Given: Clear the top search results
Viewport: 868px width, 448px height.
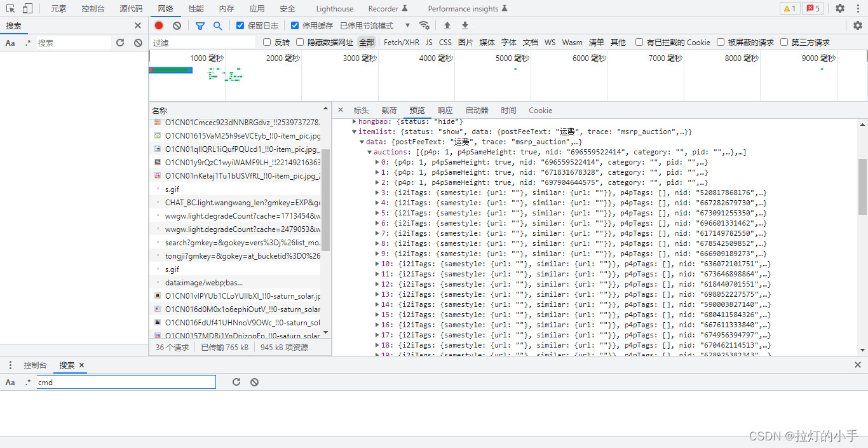Looking at the screenshot, I should pyautogui.click(x=138, y=43).
